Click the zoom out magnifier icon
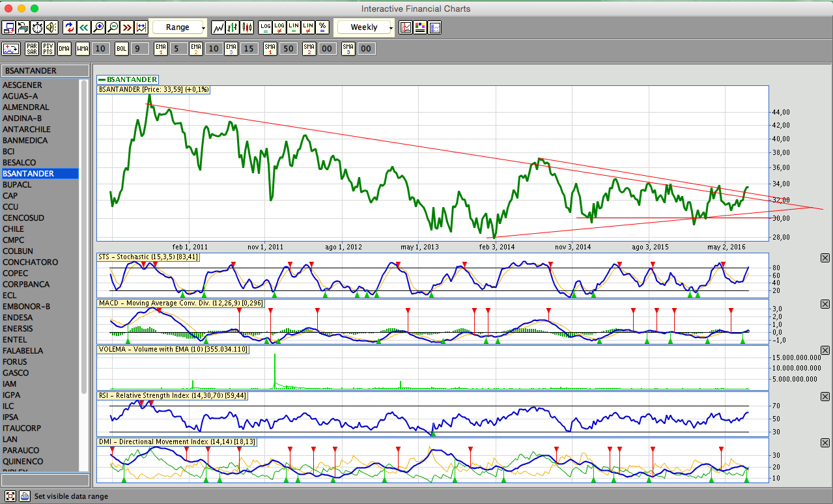This screenshot has width=833, height=504. click(x=113, y=27)
